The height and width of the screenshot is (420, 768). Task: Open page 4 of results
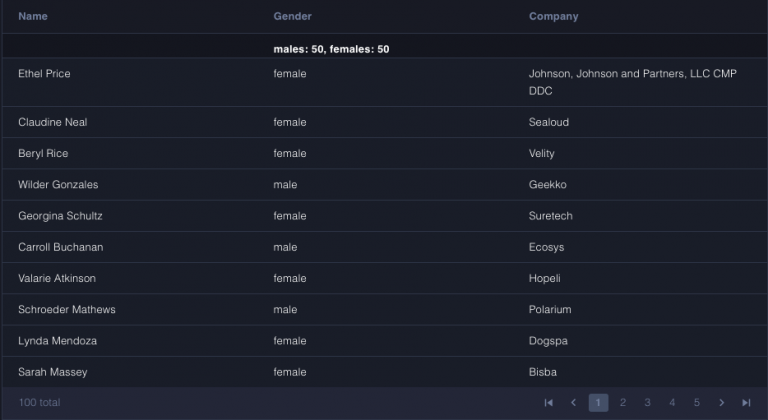672,403
